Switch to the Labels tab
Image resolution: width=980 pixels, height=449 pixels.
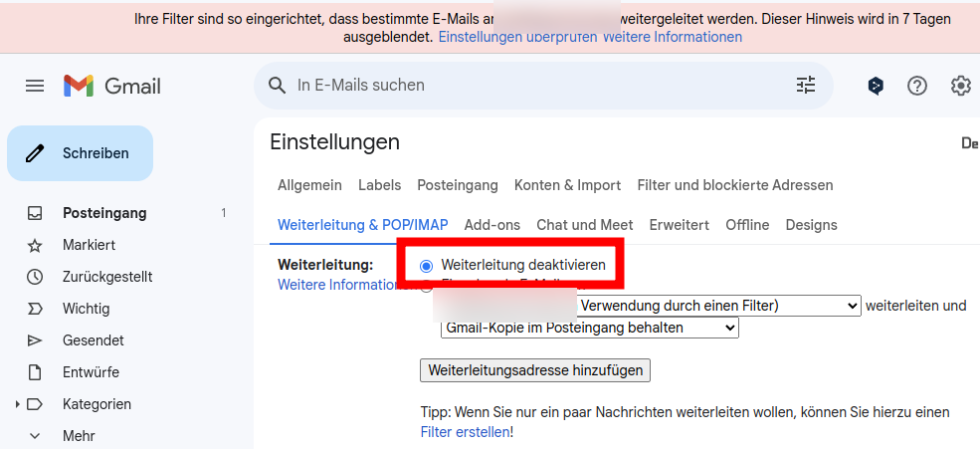point(379,186)
